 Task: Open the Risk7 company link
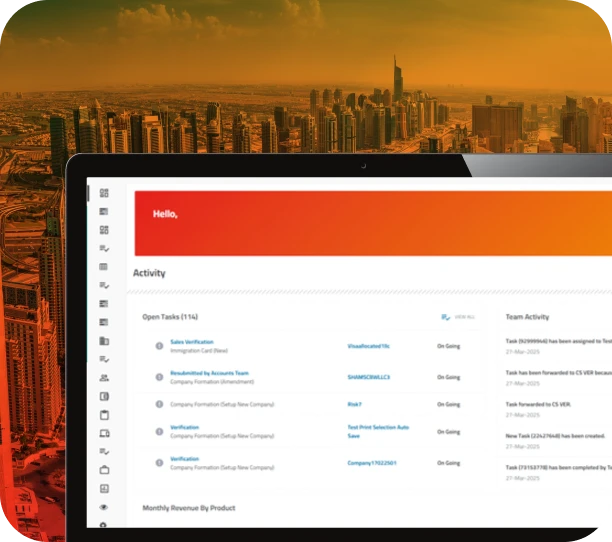tap(354, 405)
